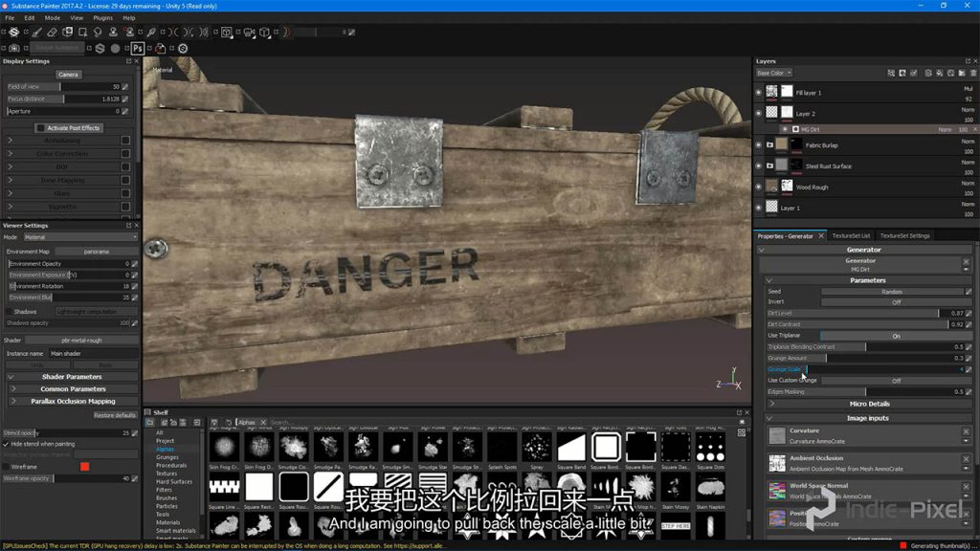Viewport: 980px width, 551px height.
Task: Enable Activate Post Effects checkbox
Action: (40, 128)
